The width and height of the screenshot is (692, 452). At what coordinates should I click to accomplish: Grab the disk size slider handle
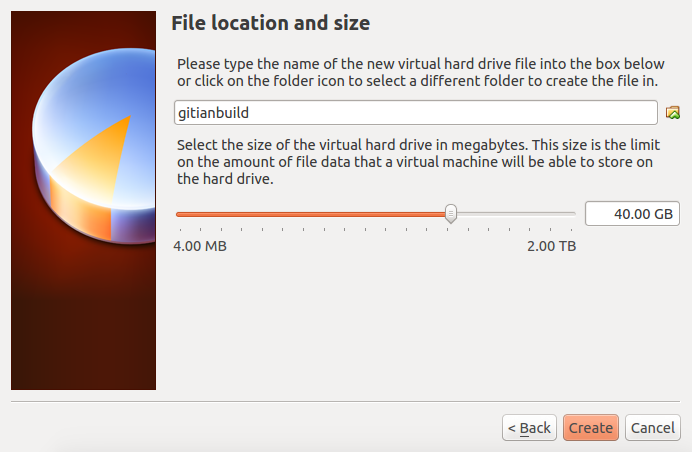[451, 213]
